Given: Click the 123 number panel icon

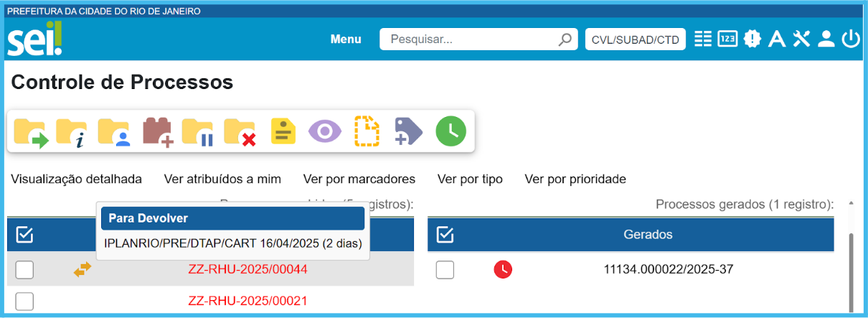Looking at the screenshot, I should click(727, 39).
